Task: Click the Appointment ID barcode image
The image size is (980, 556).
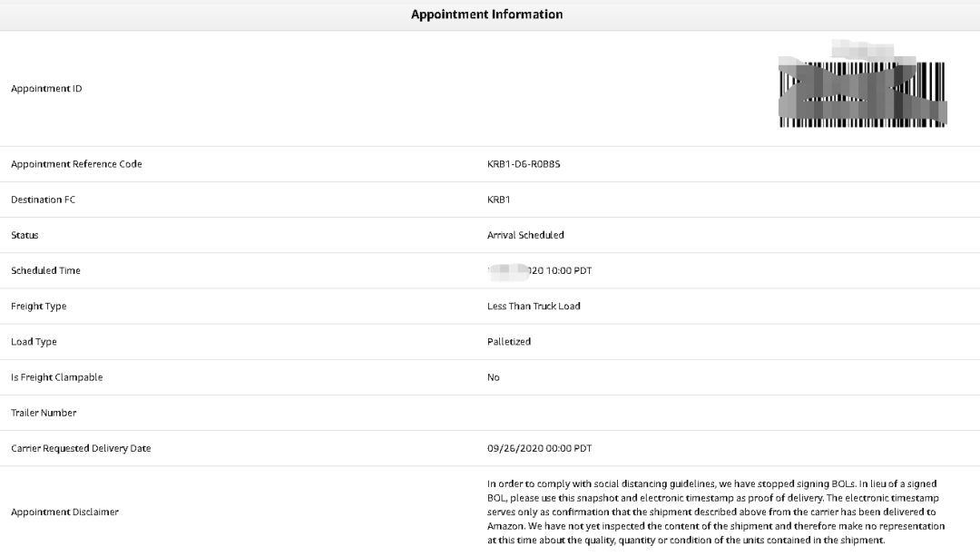Action: pyautogui.click(x=863, y=89)
